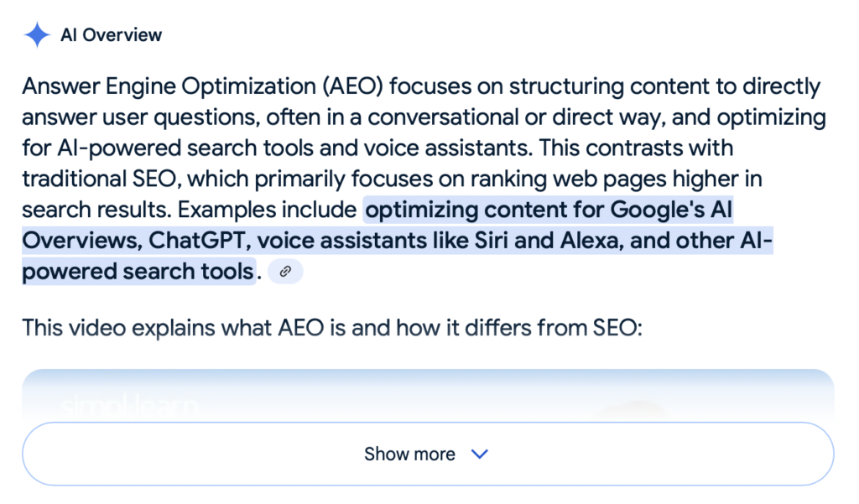859x504 pixels.
Task: Open the source link chip icon
Action: coord(285,272)
